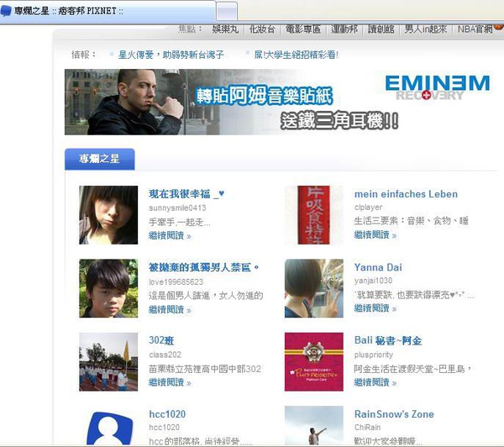This screenshot has height=447, width=504.
Task: Open the RainSnow's Zone blog link
Action: point(394,414)
